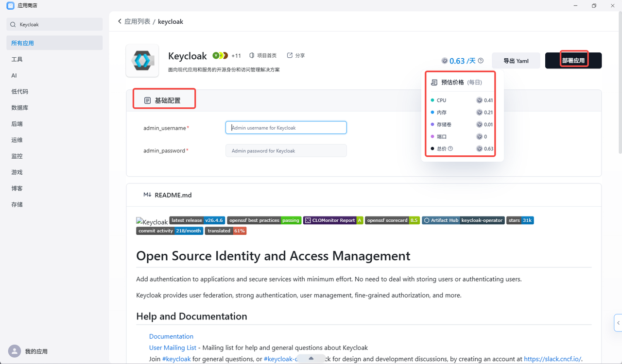Click the markdown icon beside README.md
This screenshot has height=364, width=622.
pyautogui.click(x=147, y=195)
